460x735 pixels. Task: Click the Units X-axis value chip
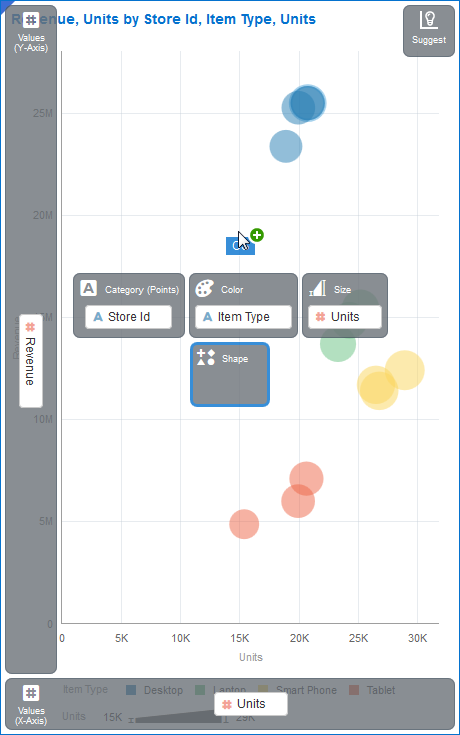251,704
